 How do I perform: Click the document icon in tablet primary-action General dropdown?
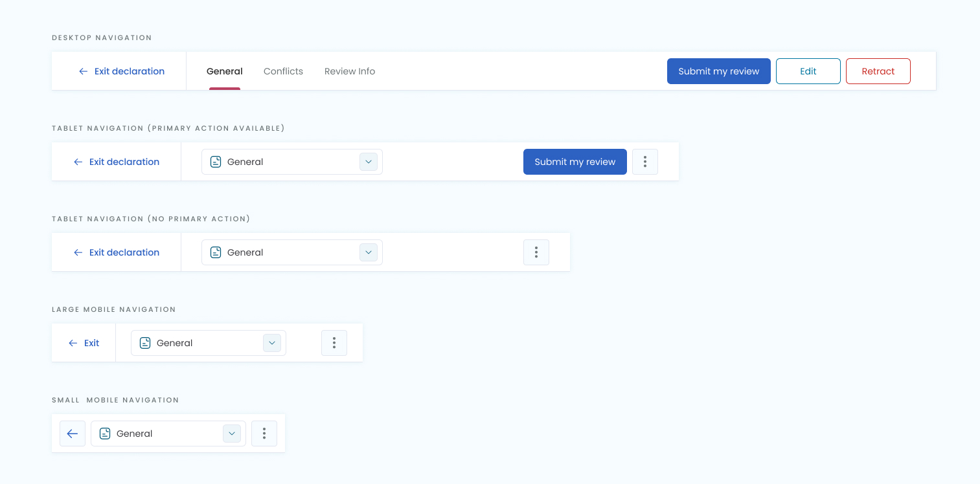point(216,162)
